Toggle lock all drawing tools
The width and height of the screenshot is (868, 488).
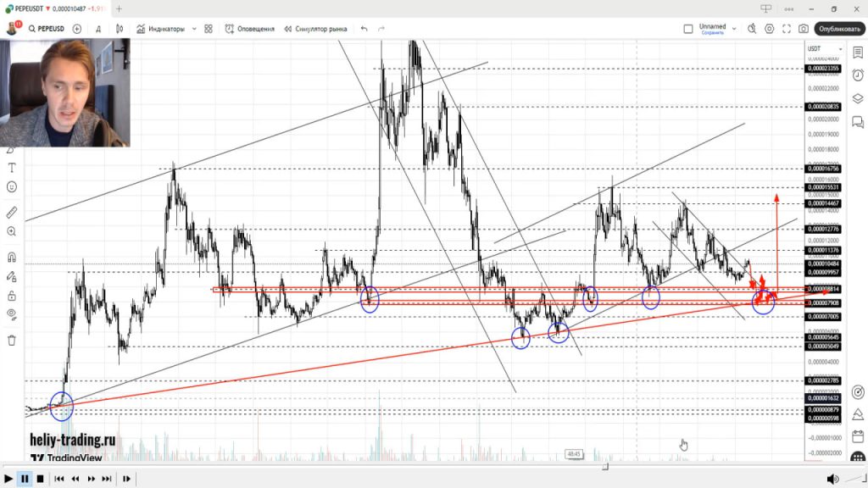coord(12,296)
